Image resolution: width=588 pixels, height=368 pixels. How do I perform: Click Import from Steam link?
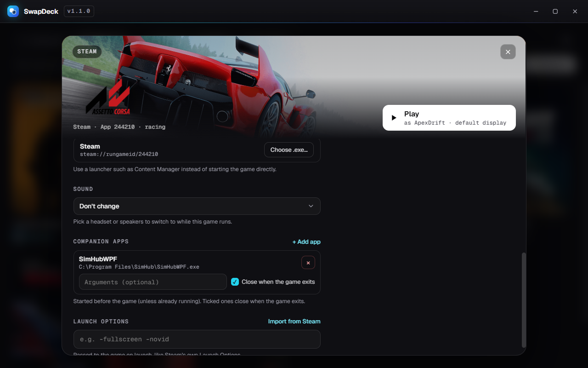[x=294, y=321]
